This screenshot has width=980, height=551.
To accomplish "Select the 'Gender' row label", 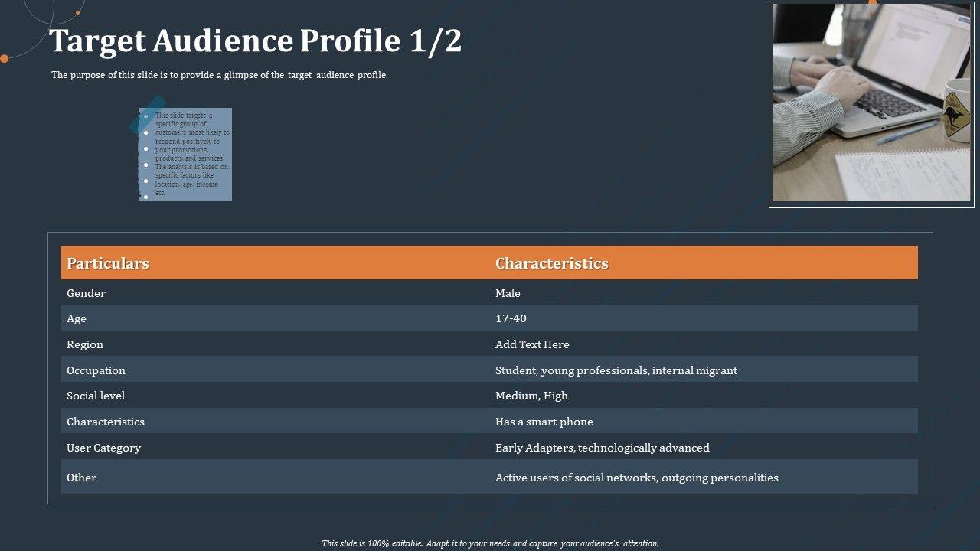I will tap(87, 293).
